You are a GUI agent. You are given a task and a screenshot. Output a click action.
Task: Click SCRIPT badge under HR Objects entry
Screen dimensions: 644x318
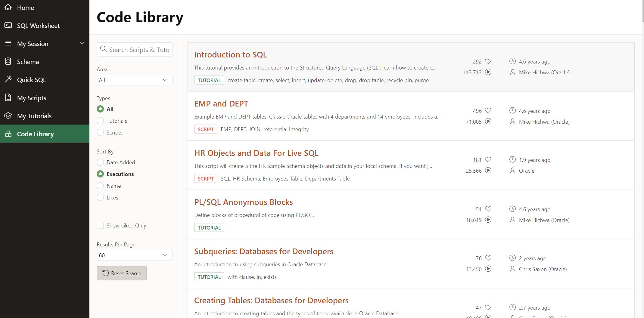(206, 179)
